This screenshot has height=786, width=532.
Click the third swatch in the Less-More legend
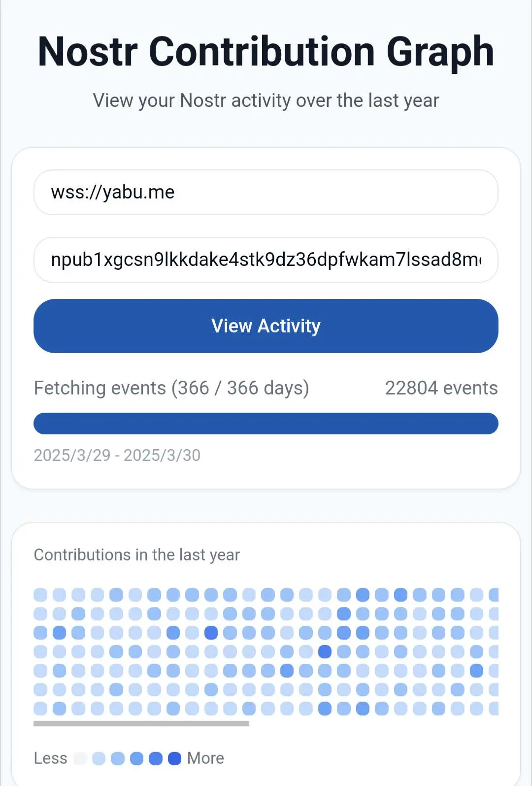pyautogui.click(x=118, y=758)
